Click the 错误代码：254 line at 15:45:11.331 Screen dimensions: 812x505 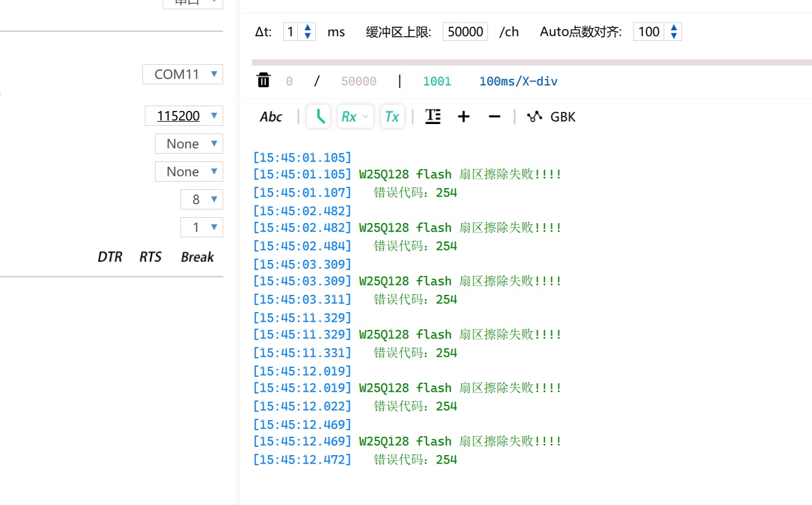tap(415, 352)
